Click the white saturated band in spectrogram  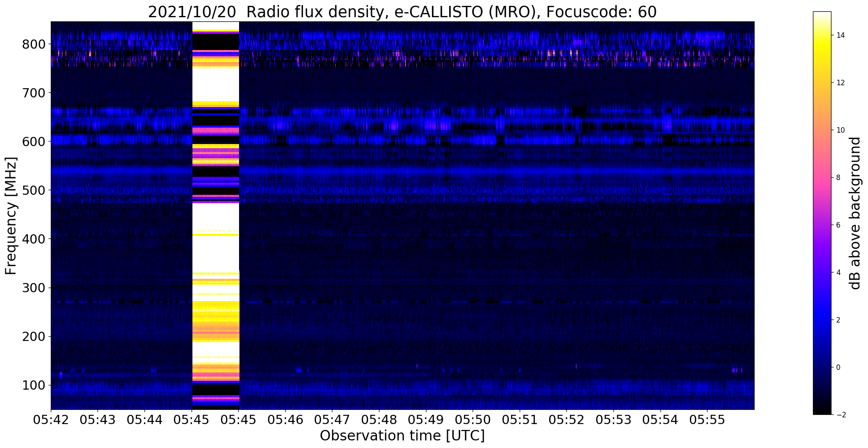pyautogui.click(x=216, y=215)
